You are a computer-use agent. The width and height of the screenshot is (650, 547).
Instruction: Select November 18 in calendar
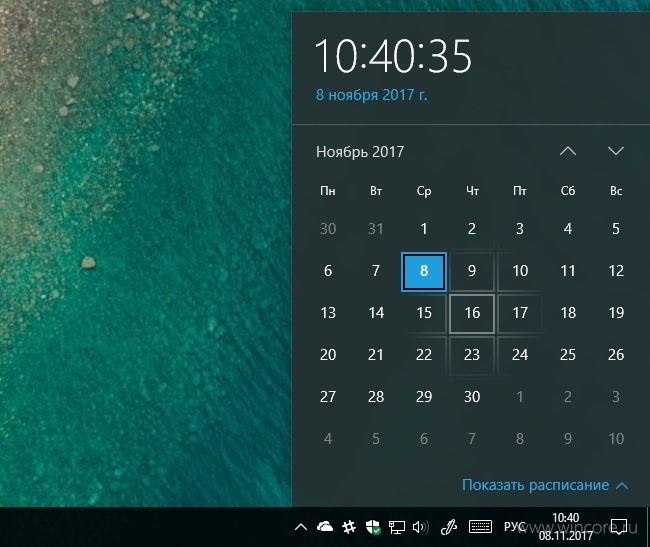tap(568, 313)
